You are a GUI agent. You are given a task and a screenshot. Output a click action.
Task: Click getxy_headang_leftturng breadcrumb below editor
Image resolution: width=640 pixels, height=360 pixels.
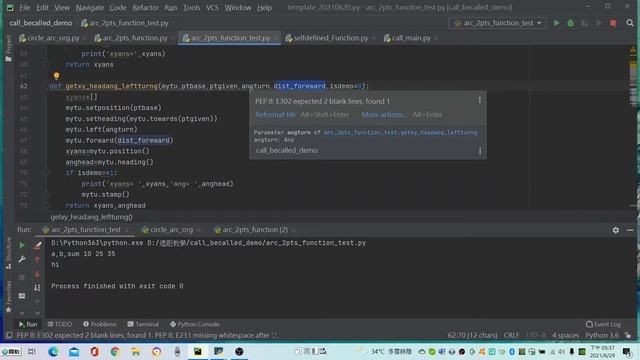[91, 217]
